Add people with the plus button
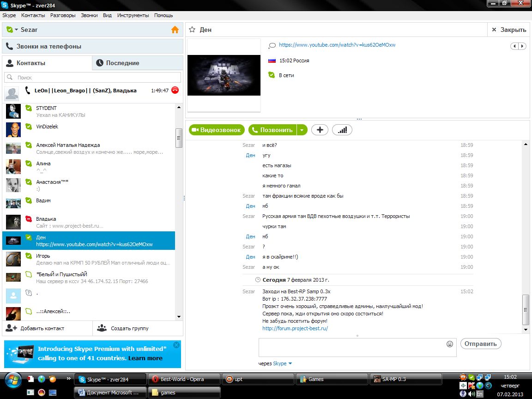This screenshot has width=532, height=399. coord(320,130)
